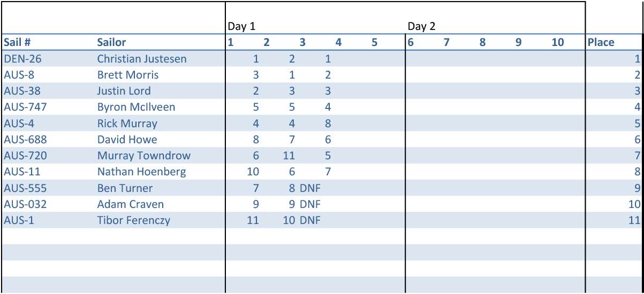
Task: Click the Sailor column header
Action: (x=111, y=42)
